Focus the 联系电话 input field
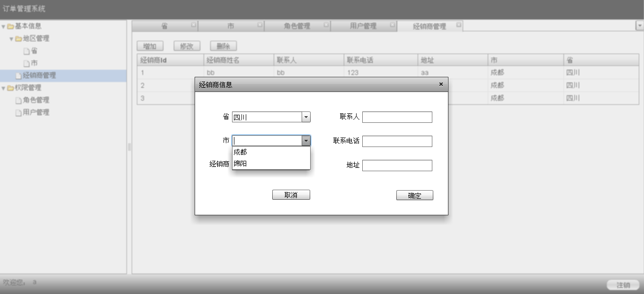Image resolution: width=644 pixels, height=294 pixels. point(397,141)
